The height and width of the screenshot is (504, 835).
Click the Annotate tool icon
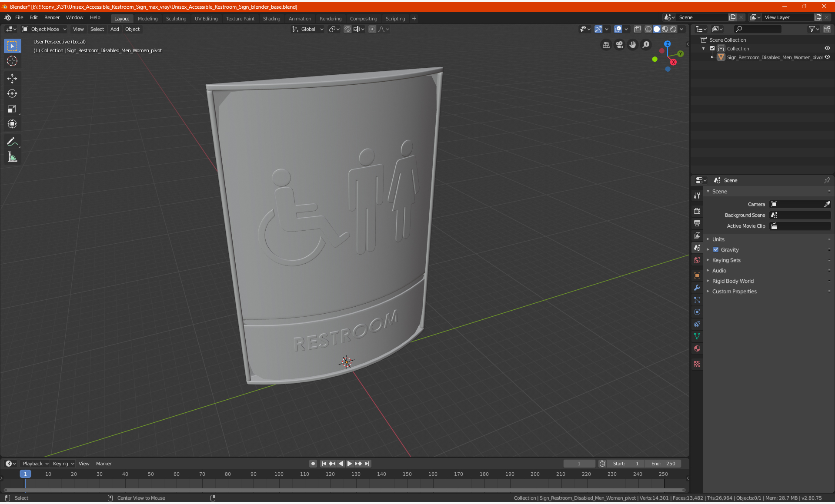click(12, 141)
